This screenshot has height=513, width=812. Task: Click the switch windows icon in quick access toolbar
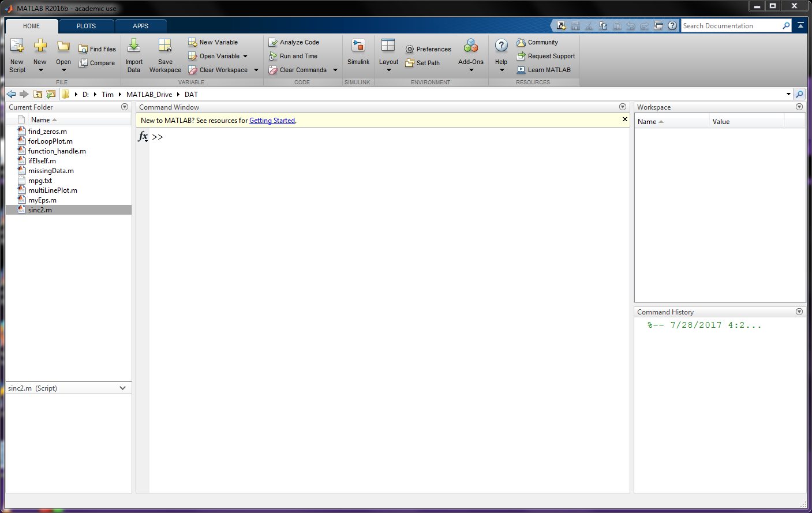[x=658, y=25]
